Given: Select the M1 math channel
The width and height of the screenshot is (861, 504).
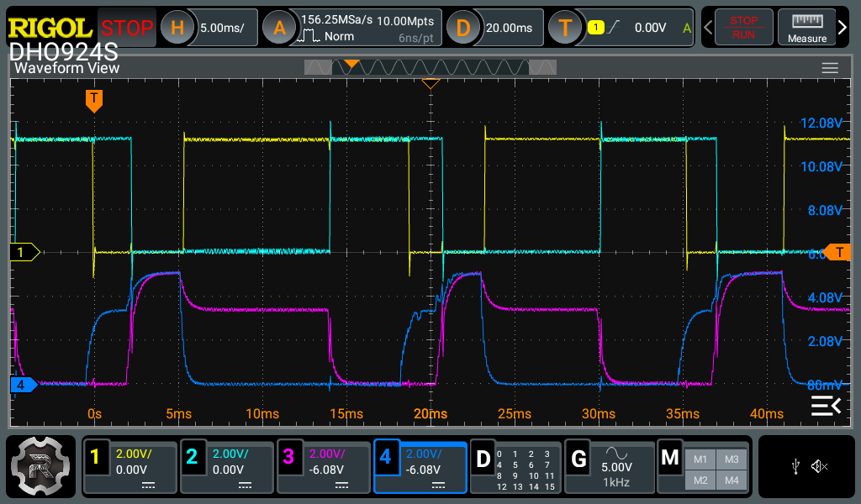Looking at the screenshot, I should click(700, 459).
